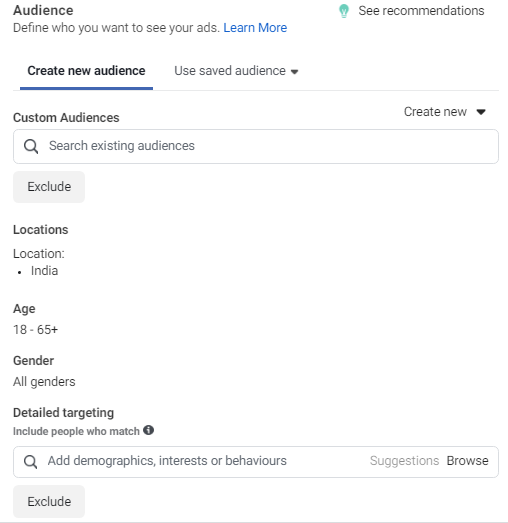Click the All genders value
This screenshot has height=523, width=508.
tap(44, 382)
